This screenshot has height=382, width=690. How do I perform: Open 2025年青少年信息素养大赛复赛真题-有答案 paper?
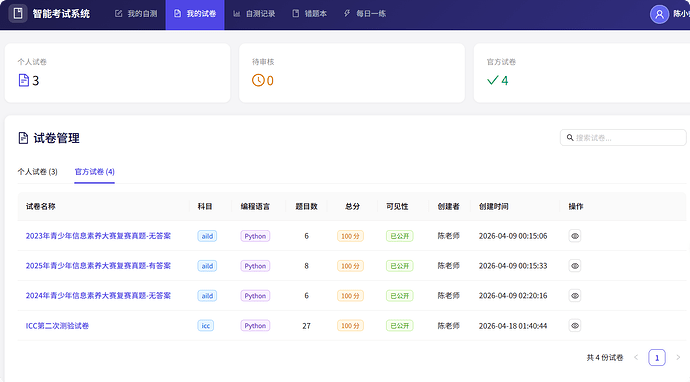tap(98, 266)
